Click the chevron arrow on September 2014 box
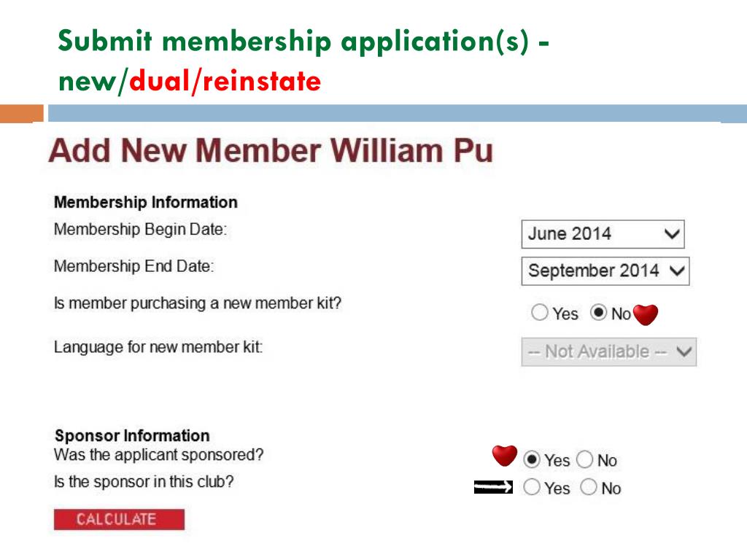747x560 pixels. (677, 271)
